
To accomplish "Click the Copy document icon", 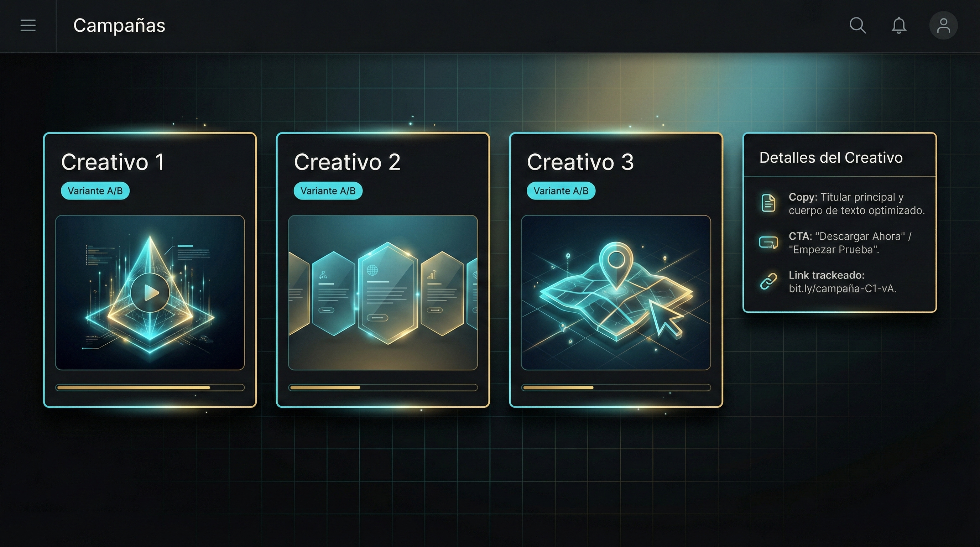I will (768, 203).
